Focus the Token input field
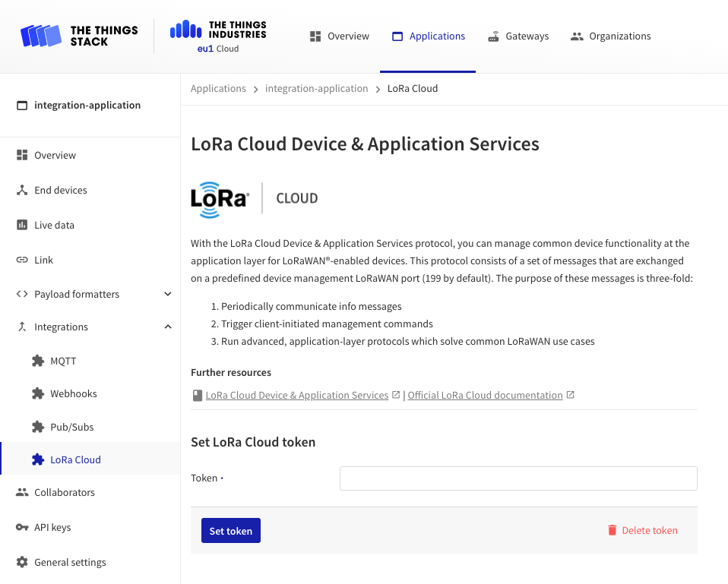The width and height of the screenshot is (728, 584). point(518,478)
